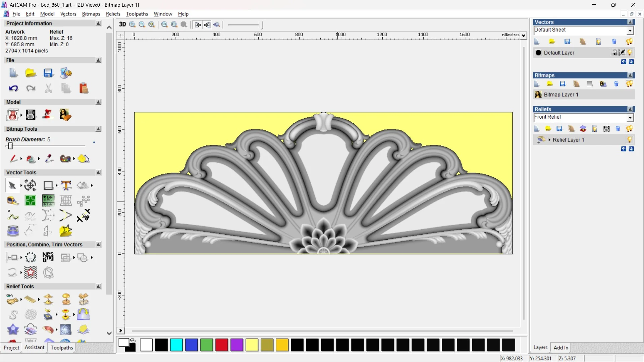
Task: Toggle Default Layer visibility light bulb
Action: click(x=630, y=53)
